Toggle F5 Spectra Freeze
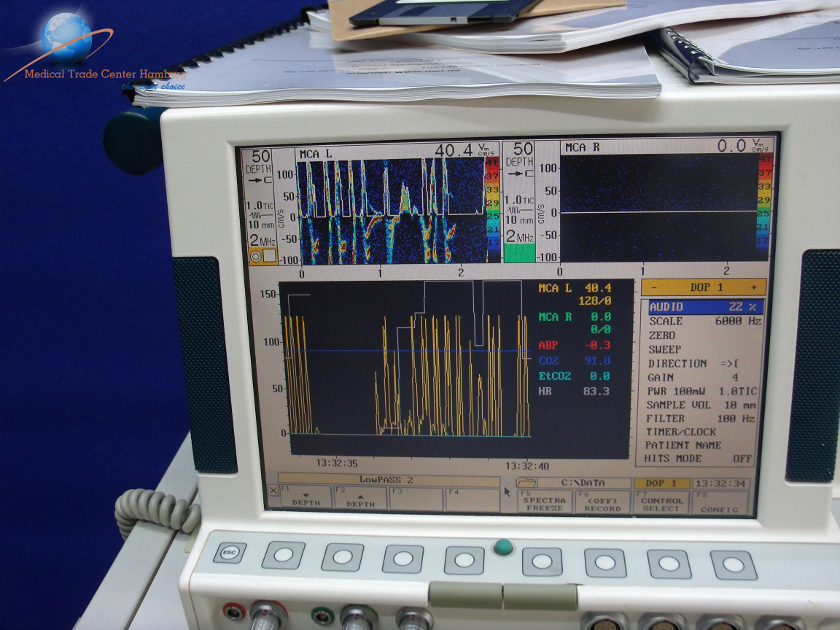This screenshot has width=840, height=630. (x=545, y=501)
